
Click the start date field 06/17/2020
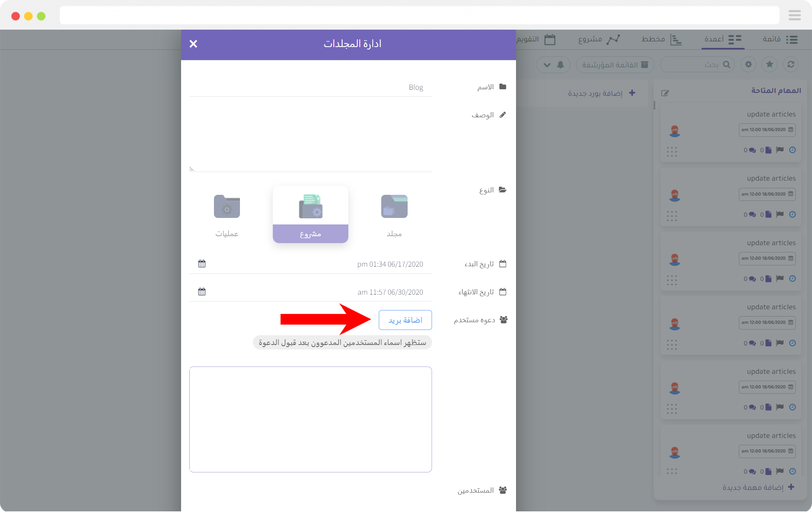[x=311, y=264]
